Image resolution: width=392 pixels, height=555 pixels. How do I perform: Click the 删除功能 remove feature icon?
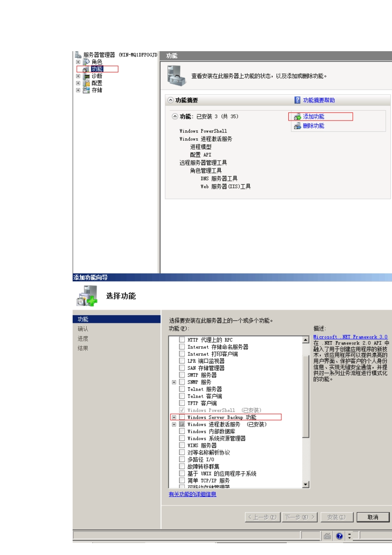[298, 126]
